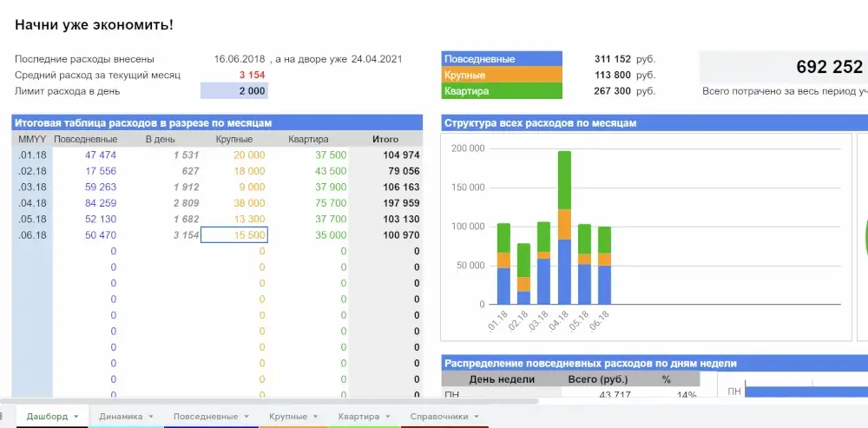The image size is (868, 428).
Task: Expand the Динамика tab menu arrow
Action: point(151,417)
